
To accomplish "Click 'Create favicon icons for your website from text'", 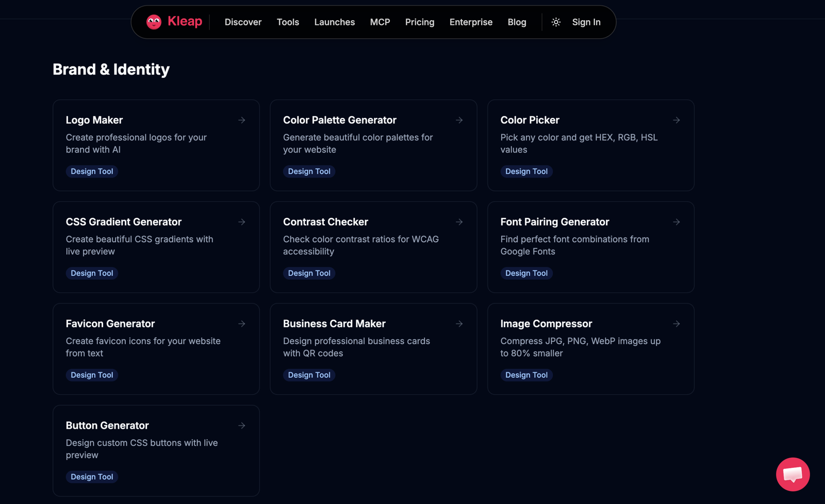I will tap(143, 347).
